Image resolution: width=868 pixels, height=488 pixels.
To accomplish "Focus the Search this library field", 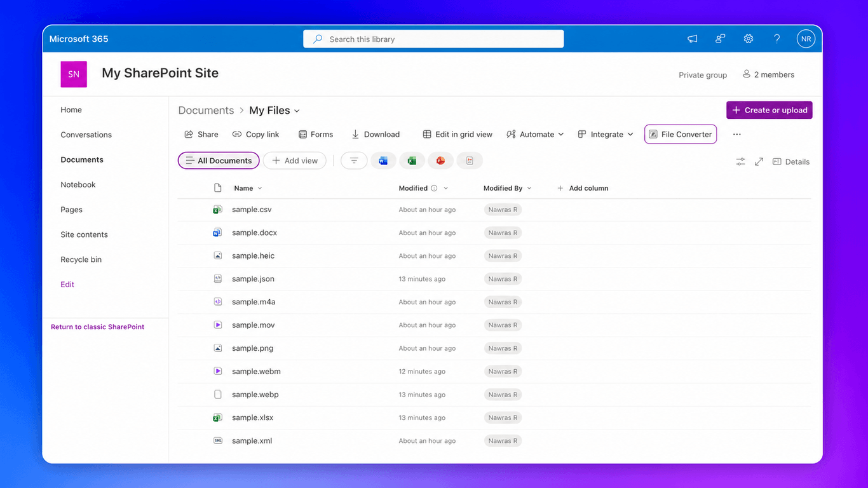I will (x=433, y=39).
